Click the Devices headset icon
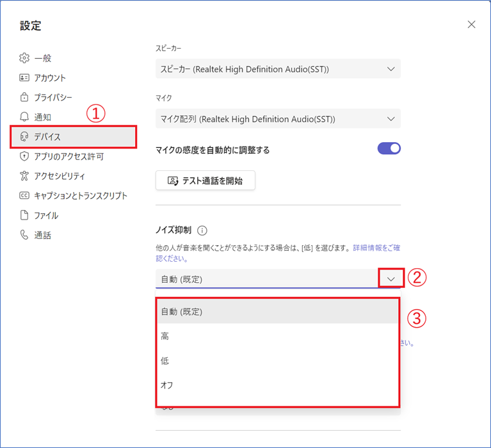This screenshot has height=448, width=491. [x=24, y=137]
